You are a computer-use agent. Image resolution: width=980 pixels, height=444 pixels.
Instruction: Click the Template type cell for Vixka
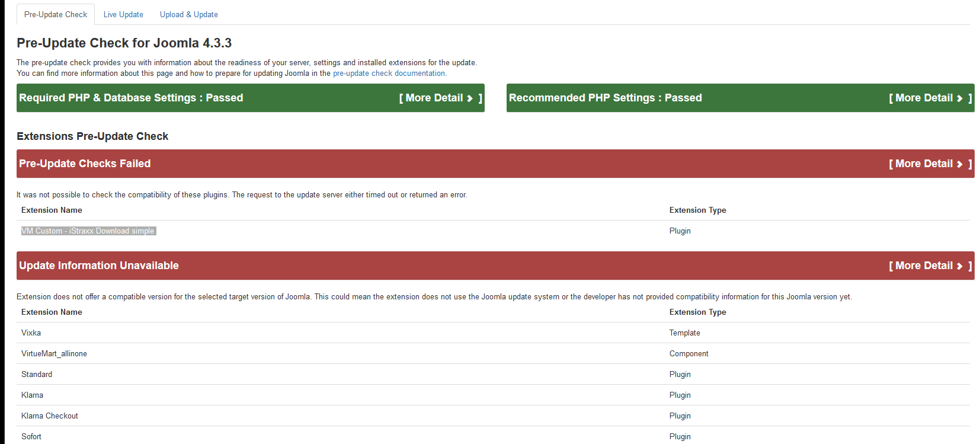(x=684, y=333)
